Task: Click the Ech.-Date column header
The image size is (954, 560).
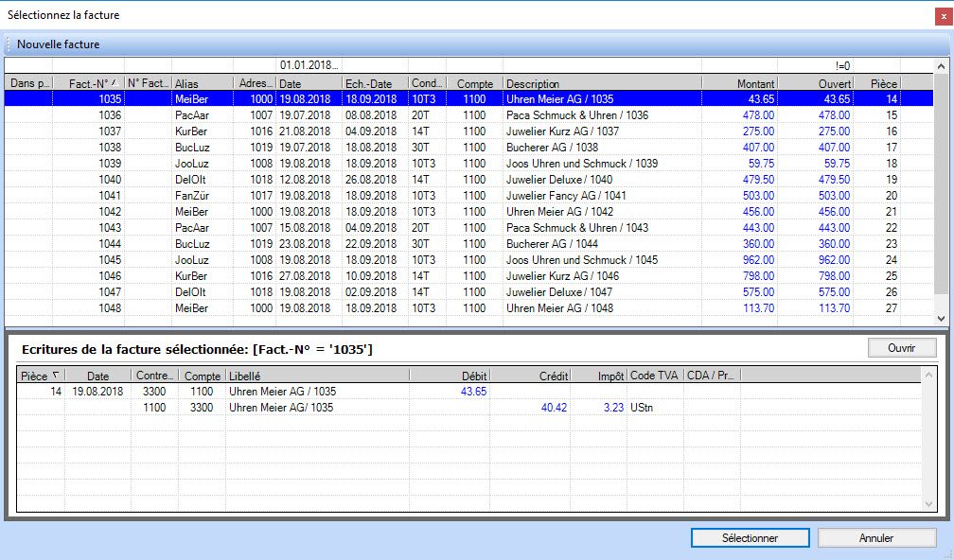Action: click(x=374, y=84)
